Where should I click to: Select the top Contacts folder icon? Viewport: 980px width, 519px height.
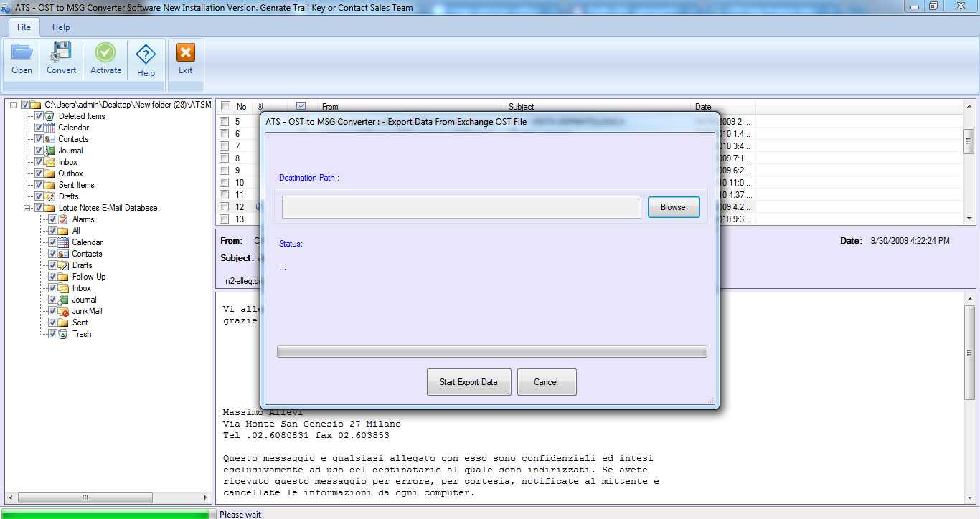click(x=49, y=139)
